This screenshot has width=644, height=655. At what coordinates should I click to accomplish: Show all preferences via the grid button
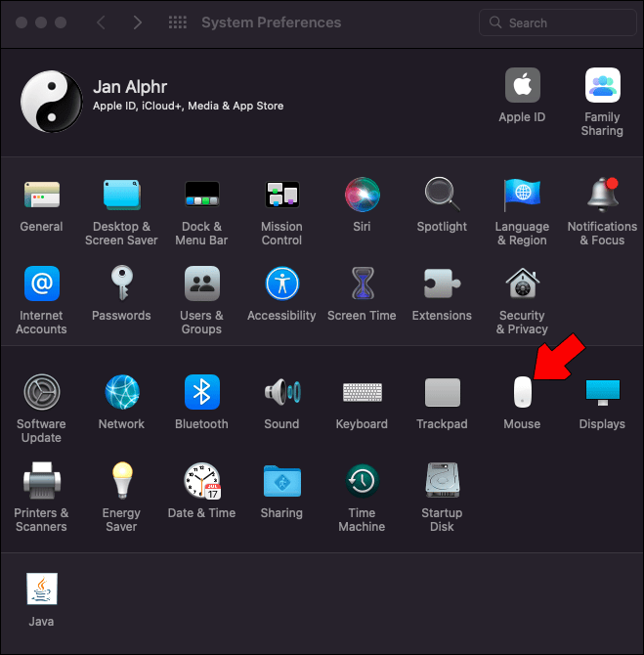[x=178, y=22]
